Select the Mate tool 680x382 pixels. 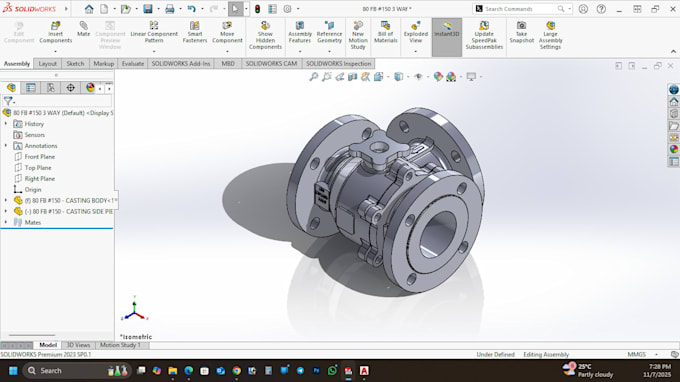pyautogui.click(x=83, y=29)
